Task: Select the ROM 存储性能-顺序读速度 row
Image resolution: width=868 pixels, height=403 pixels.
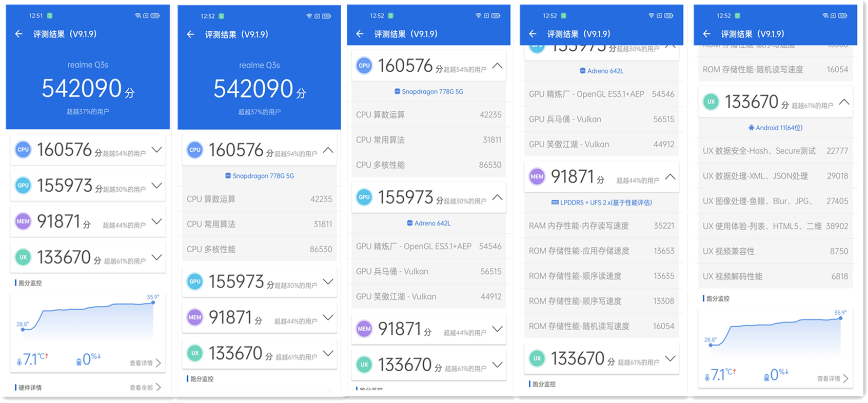Action: pyautogui.click(x=602, y=276)
